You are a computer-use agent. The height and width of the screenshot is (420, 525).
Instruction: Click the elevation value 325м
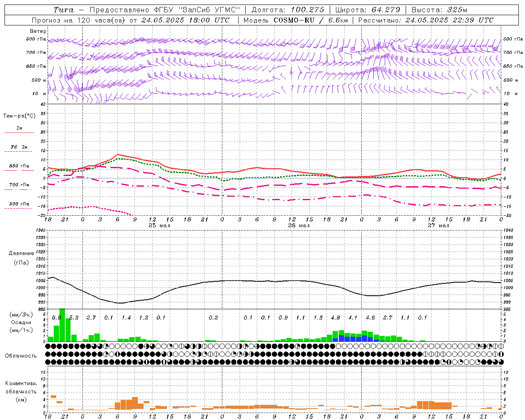tap(457, 10)
